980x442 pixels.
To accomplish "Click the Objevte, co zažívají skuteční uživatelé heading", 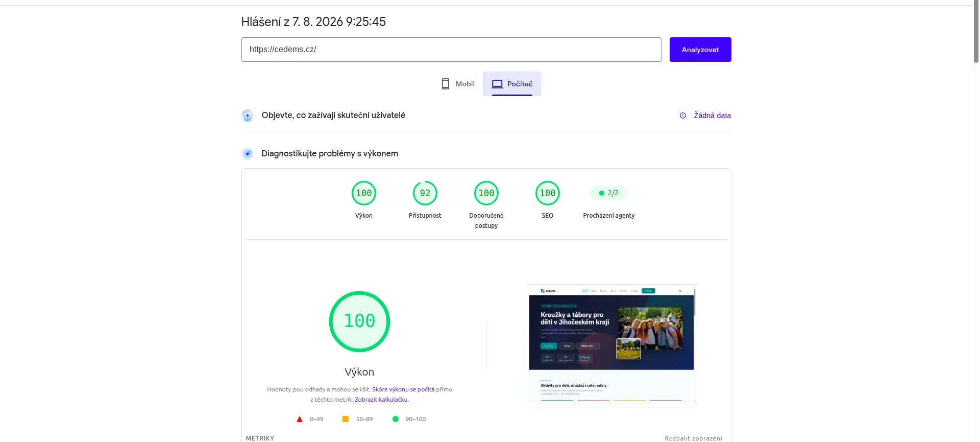I will (333, 115).
